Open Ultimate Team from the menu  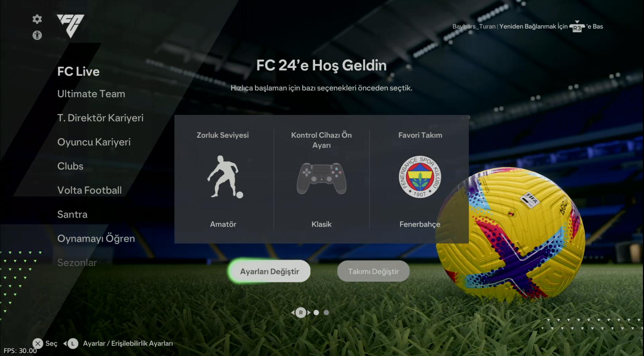tap(91, 94)
